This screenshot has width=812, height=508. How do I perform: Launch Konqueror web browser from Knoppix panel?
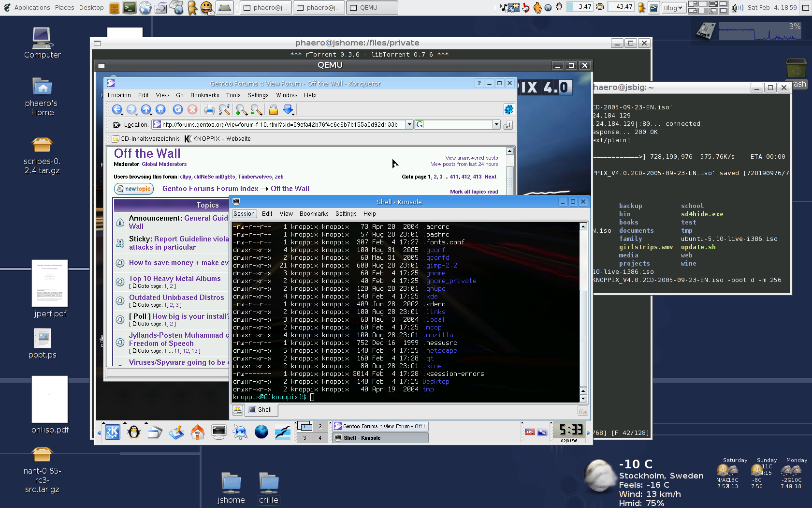240,432
